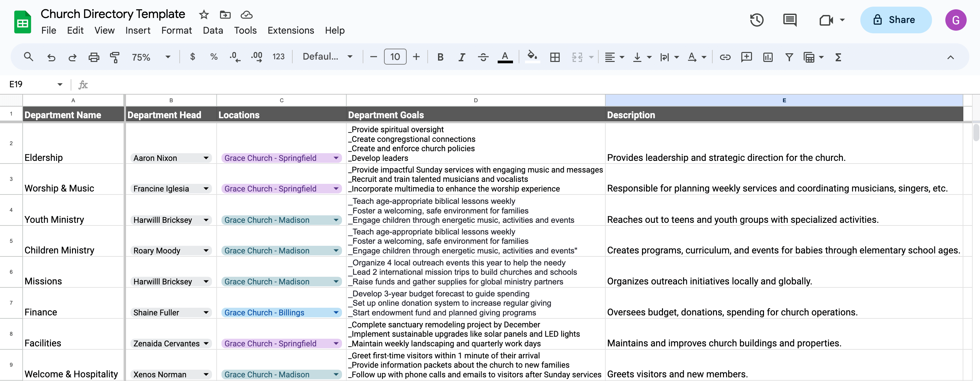Viewport: 980px width, 381px height.
Task: Toggle strikethrough formatting
Action: (483, 57)
